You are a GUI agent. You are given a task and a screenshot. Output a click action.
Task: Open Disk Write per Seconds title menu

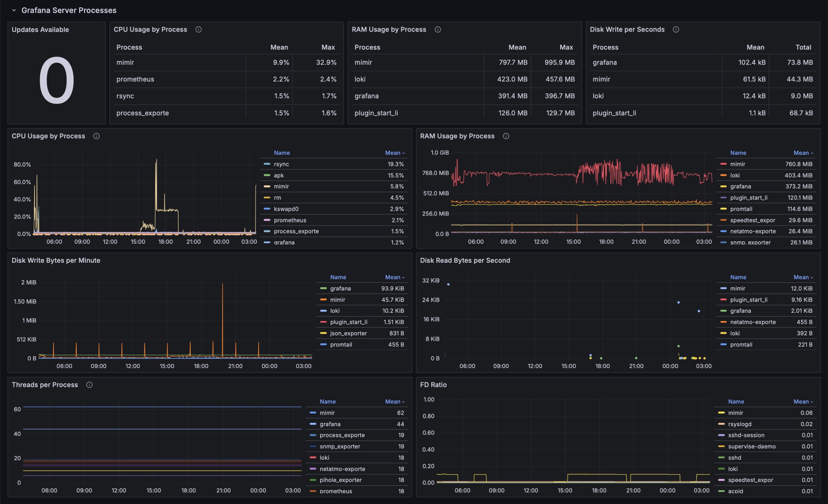tap(627, 29)
